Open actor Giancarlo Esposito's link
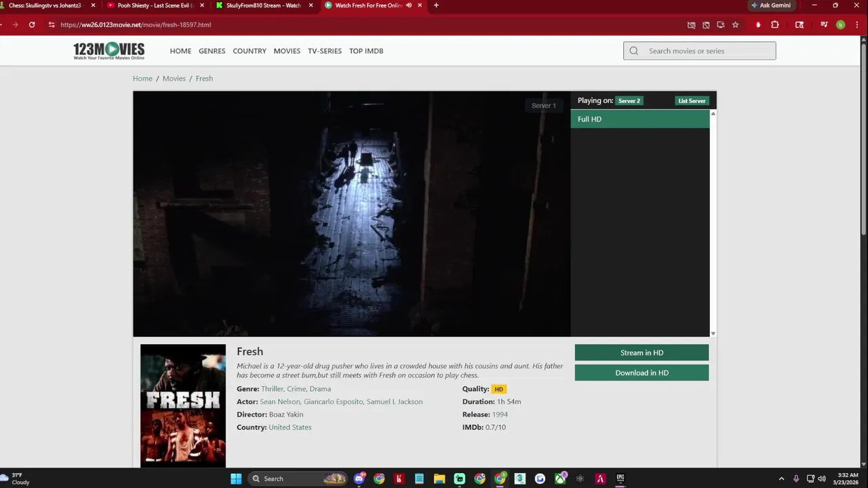 [x=333, y=402]
